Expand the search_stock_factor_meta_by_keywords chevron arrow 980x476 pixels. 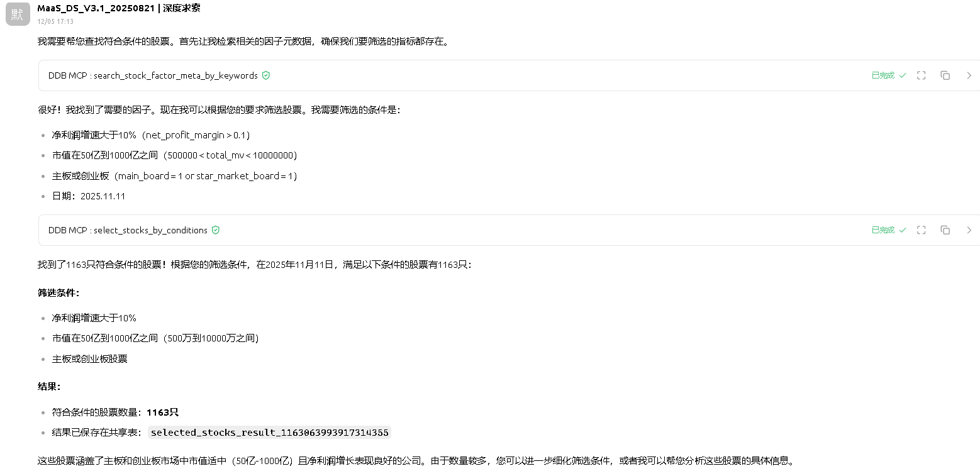click(969, 75)
